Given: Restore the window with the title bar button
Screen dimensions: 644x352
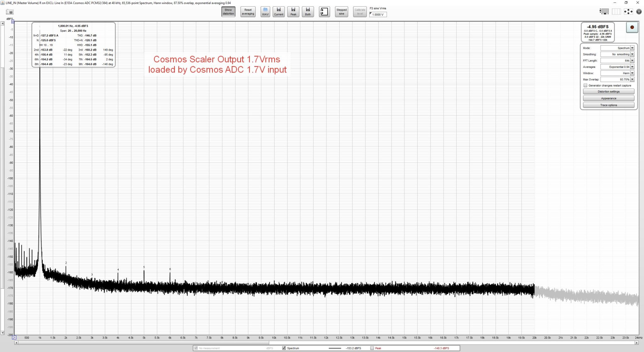Looking at the screenshot, I should 626,3.
